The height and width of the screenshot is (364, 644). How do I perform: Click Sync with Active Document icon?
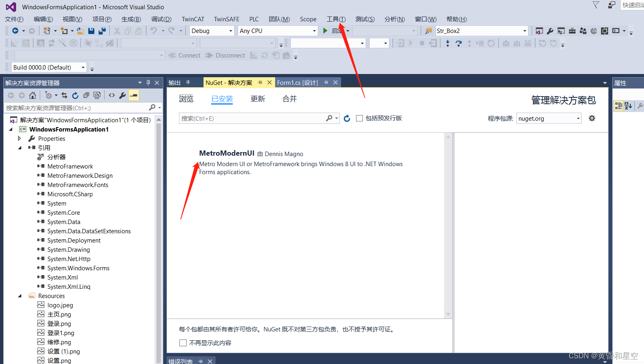tap(64, 95)
